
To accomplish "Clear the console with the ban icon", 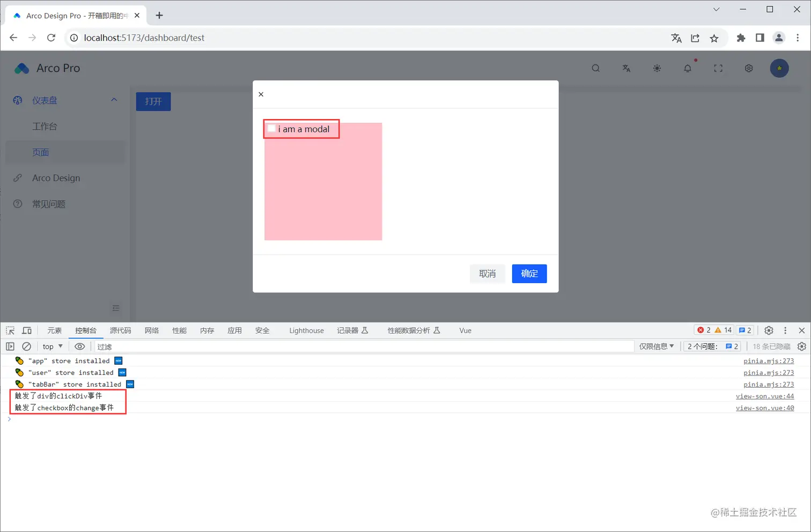I will pos(26,346).
